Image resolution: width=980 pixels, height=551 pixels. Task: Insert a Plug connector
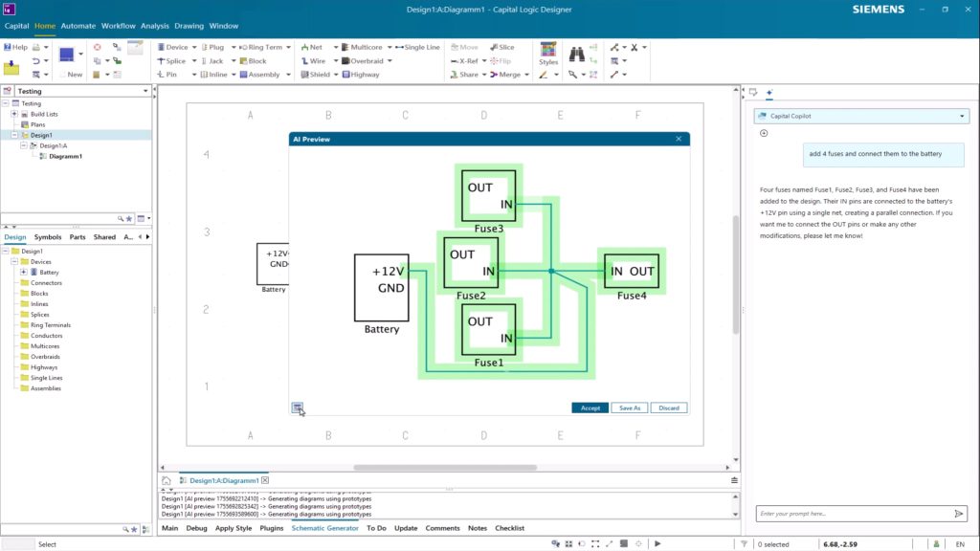(212, 47)
